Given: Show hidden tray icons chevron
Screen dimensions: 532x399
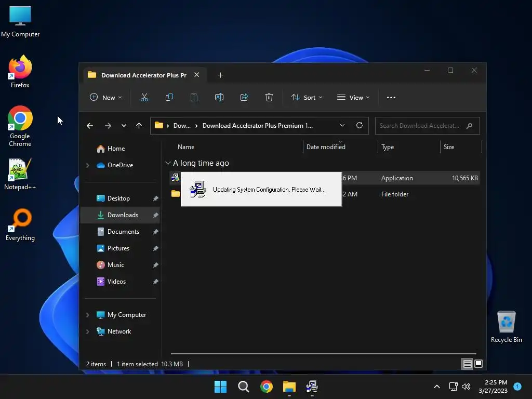Looking at the screenshot, I should [437, 387].
